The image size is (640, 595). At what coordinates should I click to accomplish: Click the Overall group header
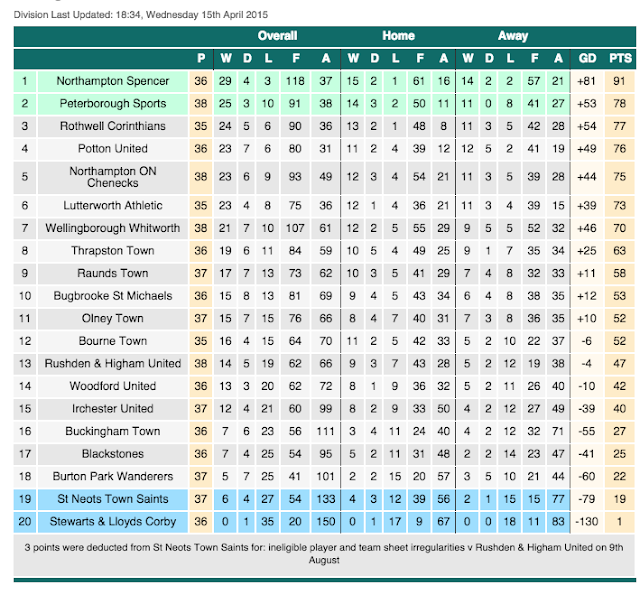click(x=277, y=36)
